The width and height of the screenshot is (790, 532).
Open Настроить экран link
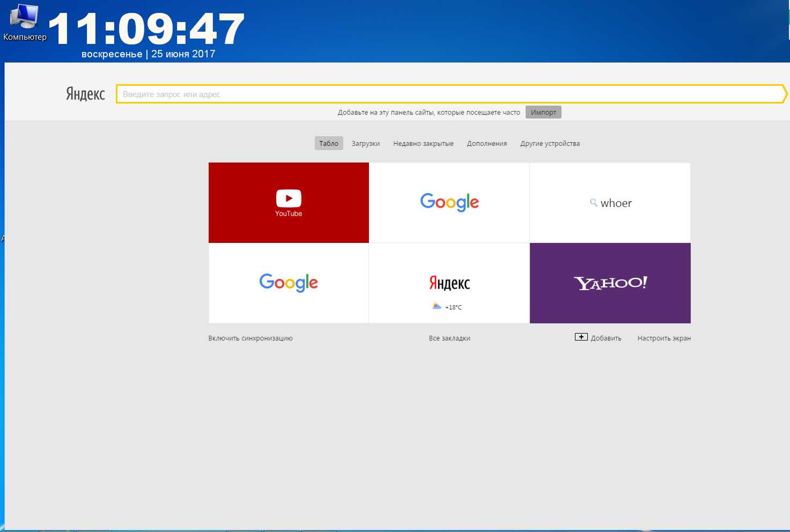(x=664, y=338)
